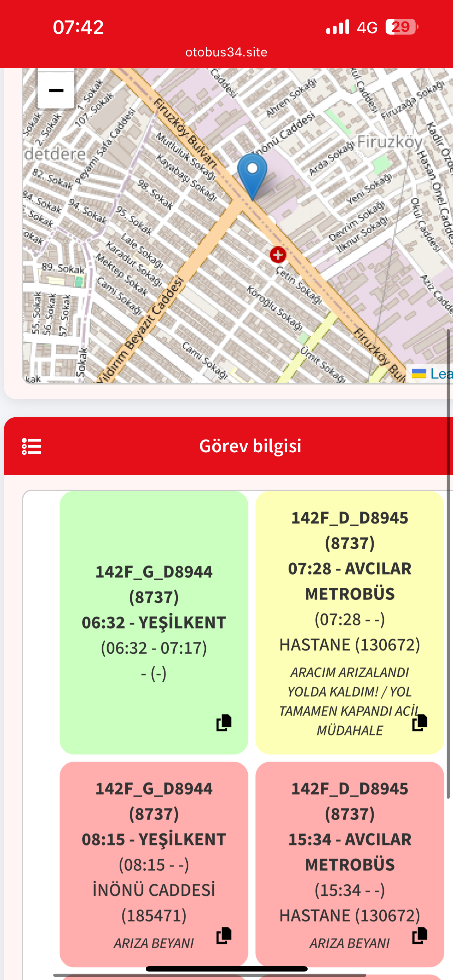The height and width of the screenshot is (980, 453).
Task: Tap the 07:42 clock in status bar
Action: pos(78,27)
